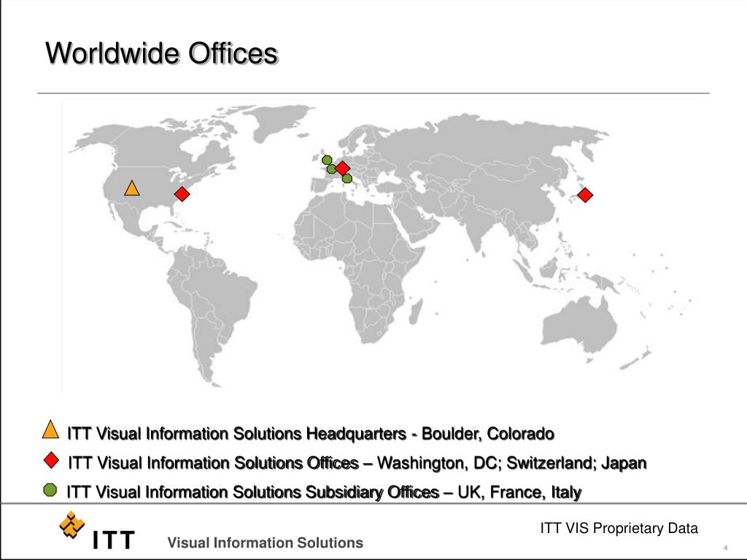Screen dimensions: 747x560
Task: Click the ITT diamond logo in the footer
Action: coord(72,525)
